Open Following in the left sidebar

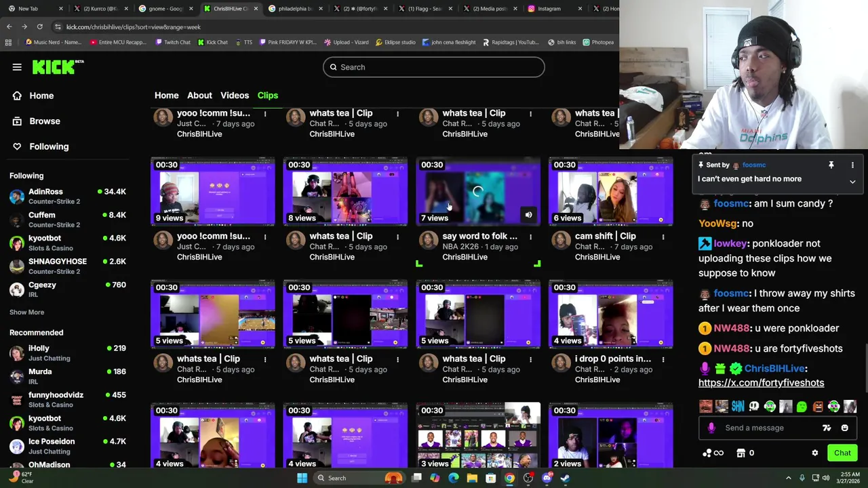tap(49, 146)
